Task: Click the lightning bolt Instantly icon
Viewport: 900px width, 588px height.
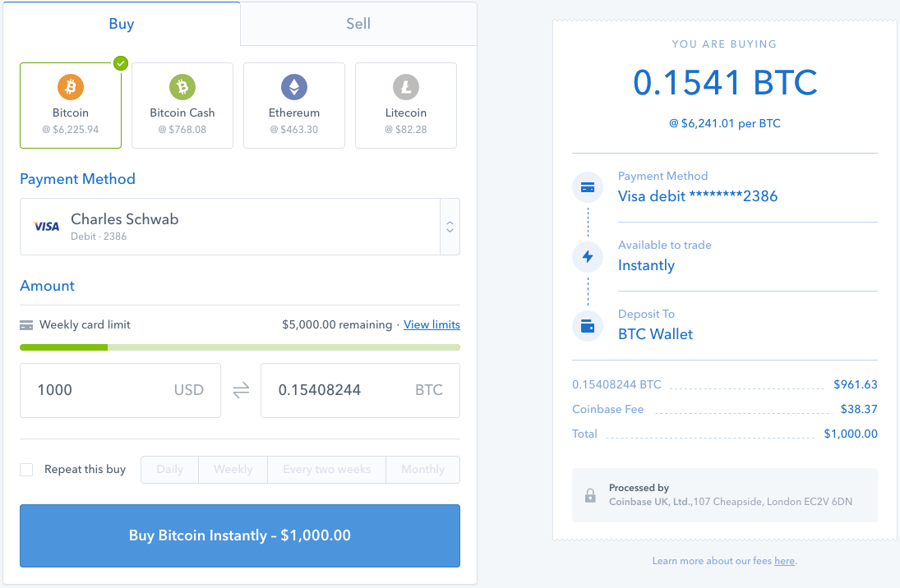Action: [x=587, y=256]
